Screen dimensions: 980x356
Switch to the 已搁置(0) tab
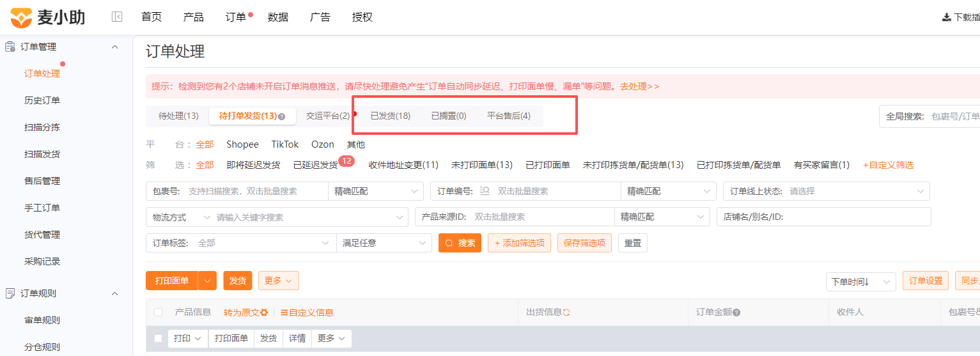coord(449,116)
